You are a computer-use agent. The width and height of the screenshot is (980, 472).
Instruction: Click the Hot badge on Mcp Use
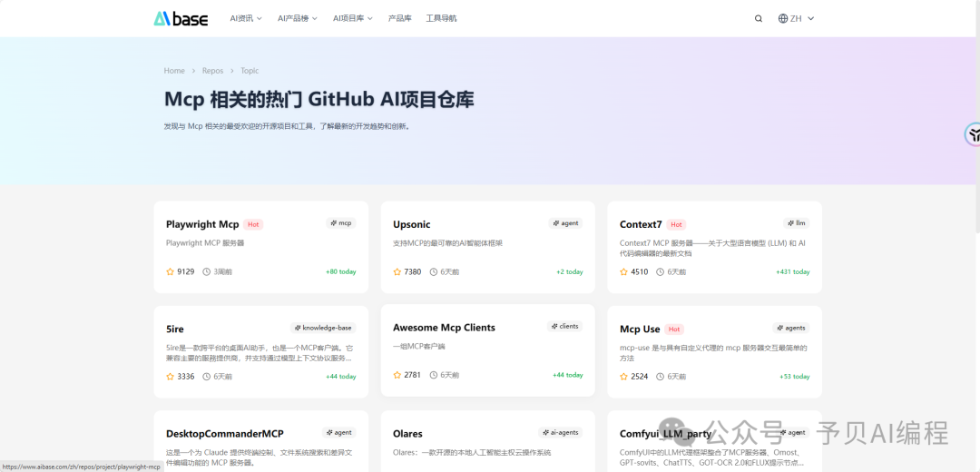tap(673, 329)
